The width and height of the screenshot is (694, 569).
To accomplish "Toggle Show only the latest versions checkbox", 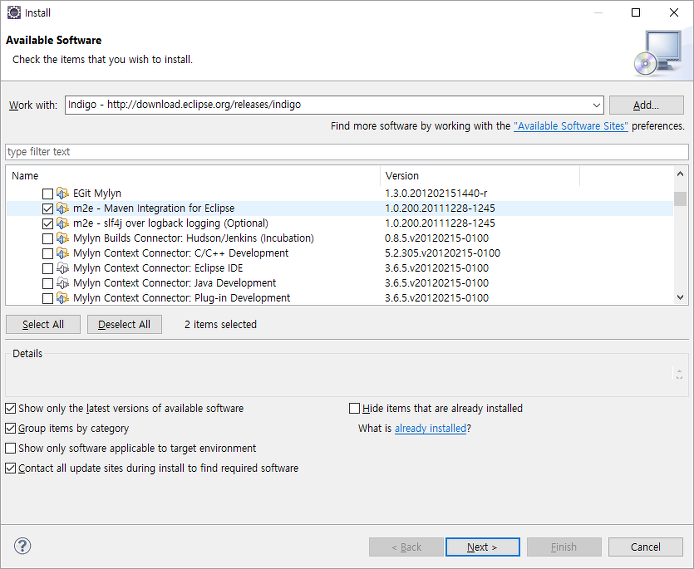I will (11, 408).
